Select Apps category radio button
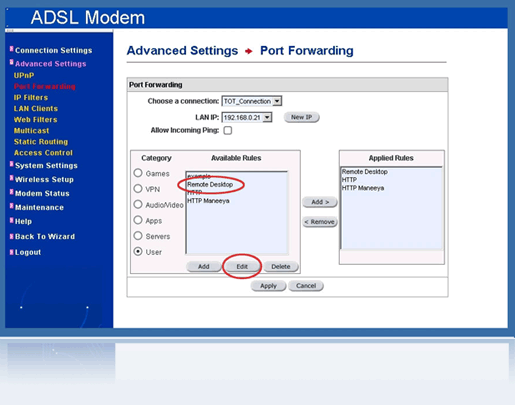The width and height of the screenshot is (515, 405). 138,220
